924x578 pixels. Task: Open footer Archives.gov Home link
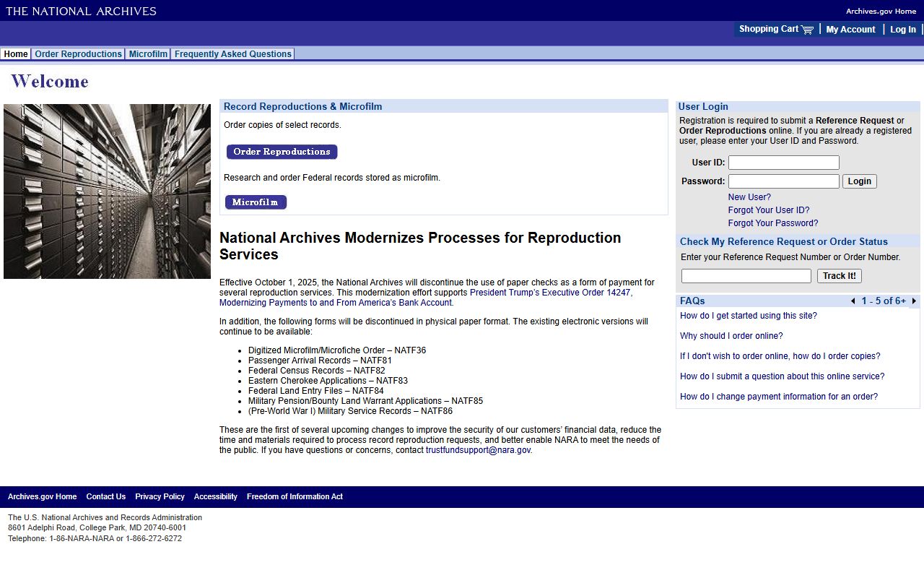[42, 497]
